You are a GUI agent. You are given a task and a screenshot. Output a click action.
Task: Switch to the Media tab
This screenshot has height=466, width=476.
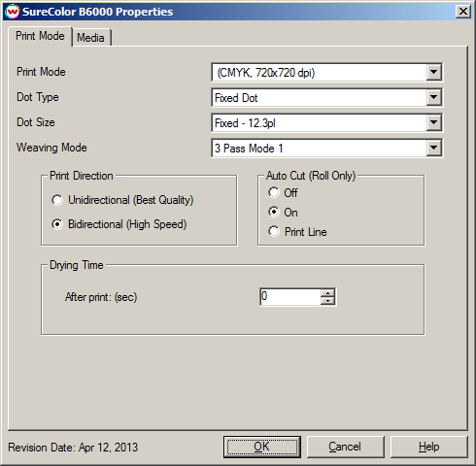coord(91,38)
